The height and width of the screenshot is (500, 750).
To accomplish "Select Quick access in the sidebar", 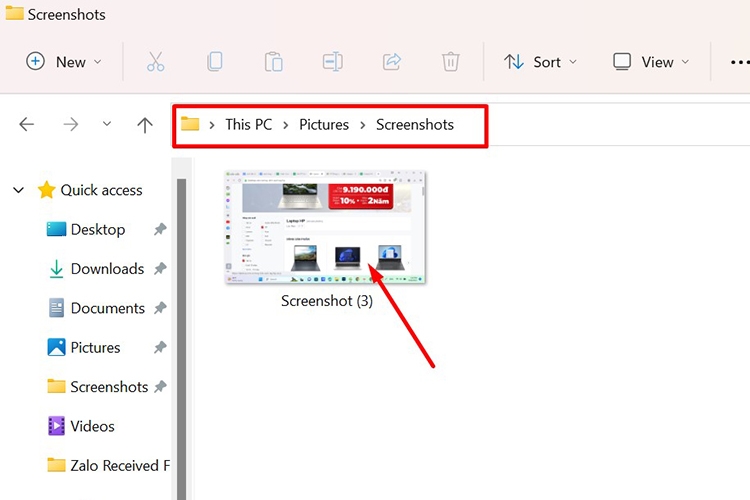I will (90, 190).
